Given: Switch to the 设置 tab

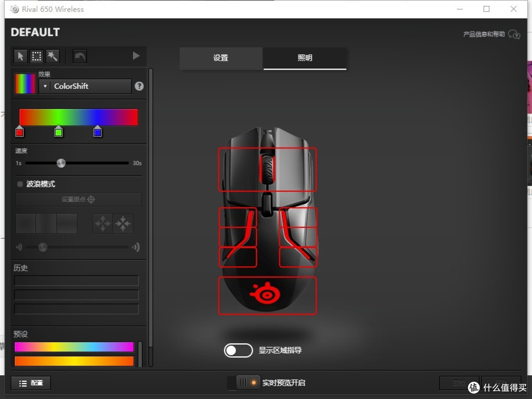Looking at the screenshot, I should point(221,58).
